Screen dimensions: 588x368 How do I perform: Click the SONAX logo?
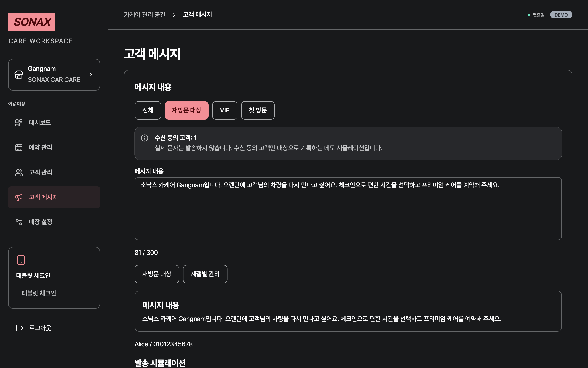coord(32,22)
